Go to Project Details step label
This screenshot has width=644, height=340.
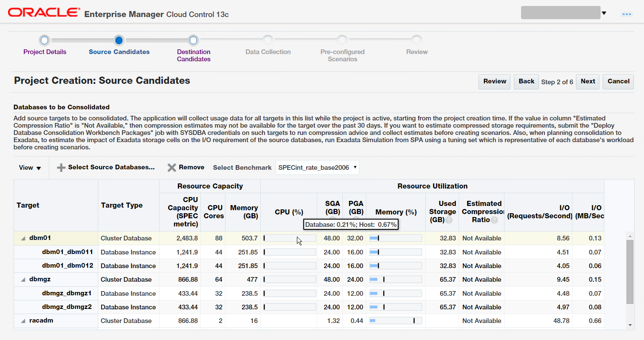coord(45,52)
